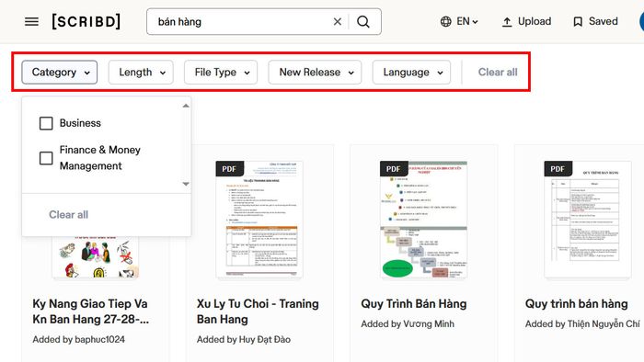
Task: Check Finance & Money Management checkbox
Action: click(x=46, y=158)
